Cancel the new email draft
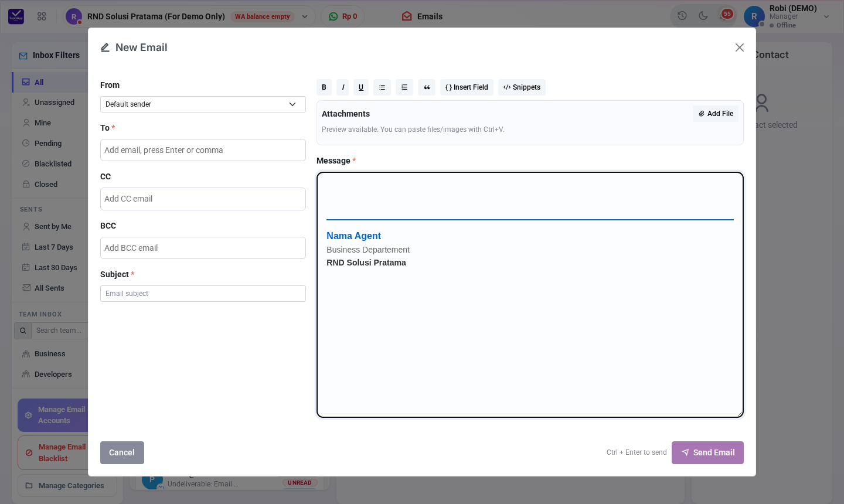 tap(122, 452)
